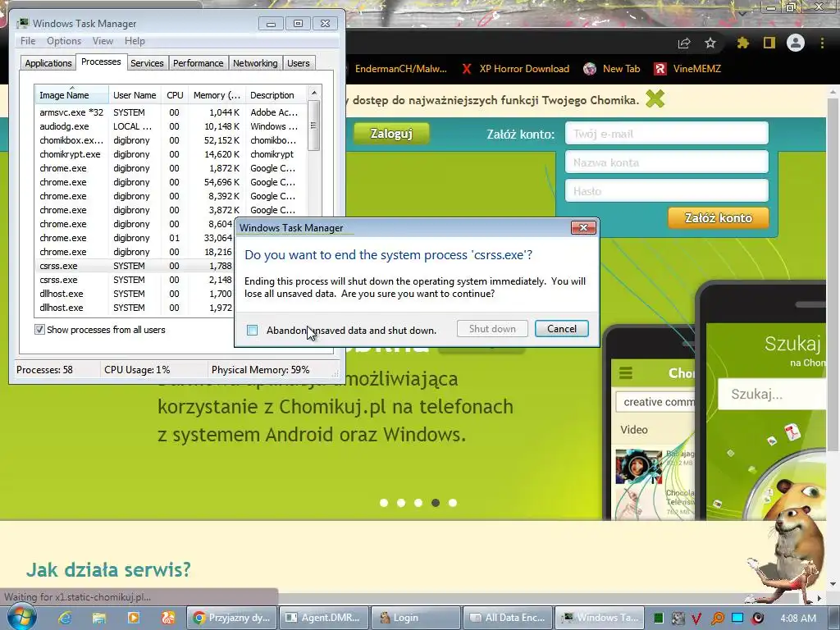Open the New Tab bookmark
The image size is (840, 630).
[x=611, y=69]
